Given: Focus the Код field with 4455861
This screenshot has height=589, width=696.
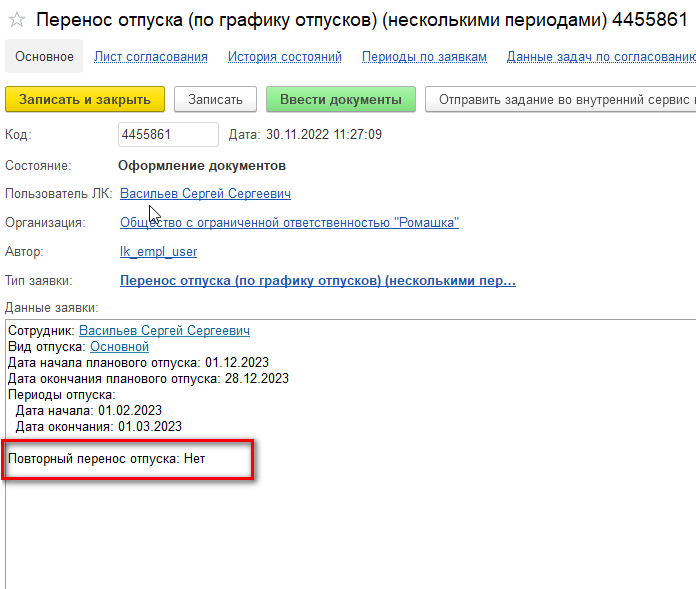Looking at the screenshot, I should point(168,134).
